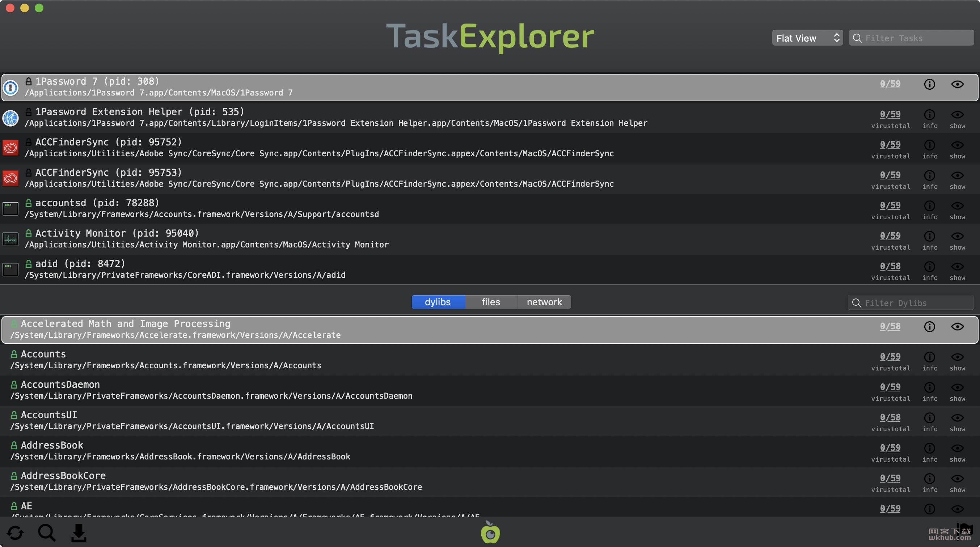Focus the Filter Dylibs search field
The image size is (980, 547).
pos(911,303)
